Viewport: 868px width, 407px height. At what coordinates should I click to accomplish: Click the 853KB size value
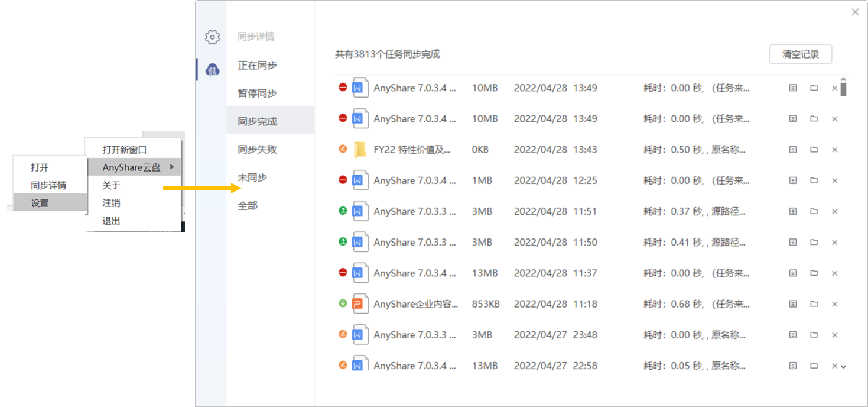click(x=486, y=304)
